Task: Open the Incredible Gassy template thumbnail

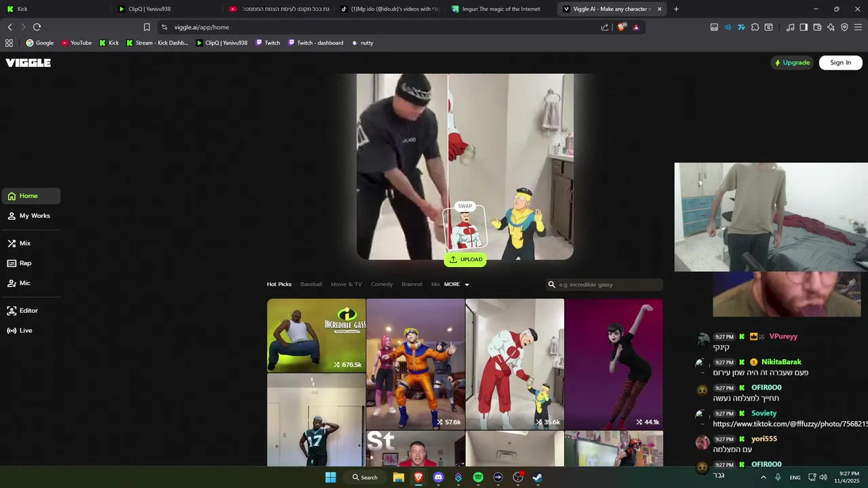Action: [316, 335]
